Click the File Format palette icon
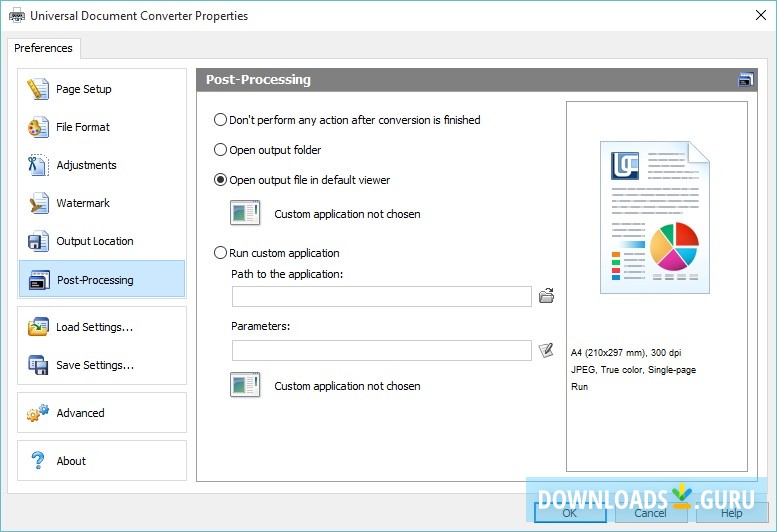This screenshot has height=532, width=777. (38, 127)
